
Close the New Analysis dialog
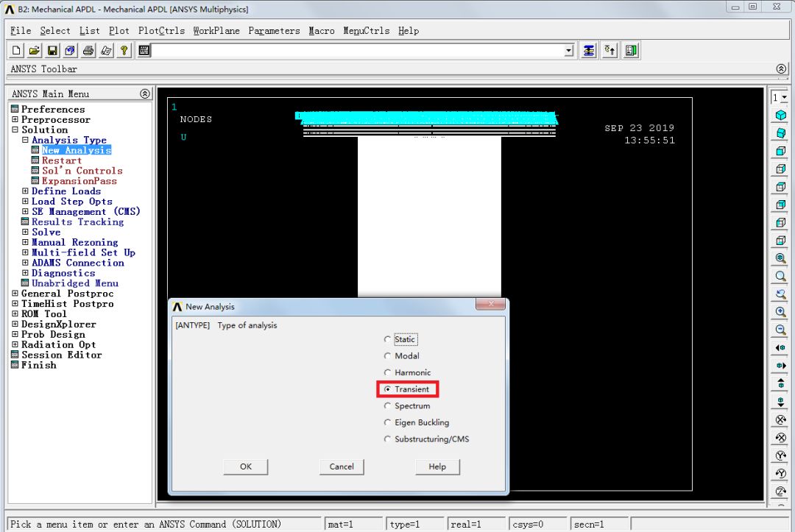(490, 304)
